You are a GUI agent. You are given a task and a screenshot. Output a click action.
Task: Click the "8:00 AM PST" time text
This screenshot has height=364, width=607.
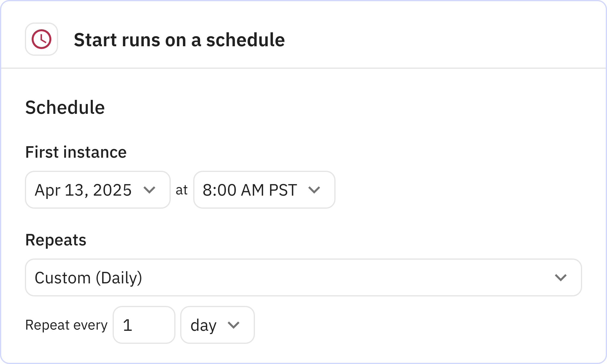pos(250,190)
